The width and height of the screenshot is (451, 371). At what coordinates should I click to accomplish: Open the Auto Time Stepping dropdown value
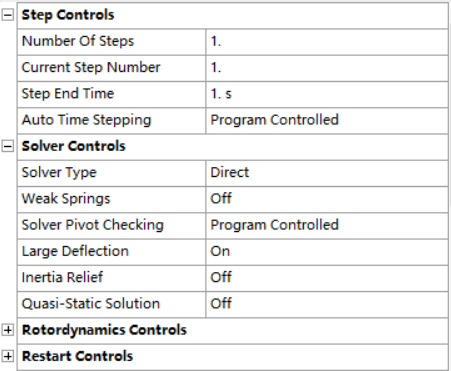coord(327,120)
